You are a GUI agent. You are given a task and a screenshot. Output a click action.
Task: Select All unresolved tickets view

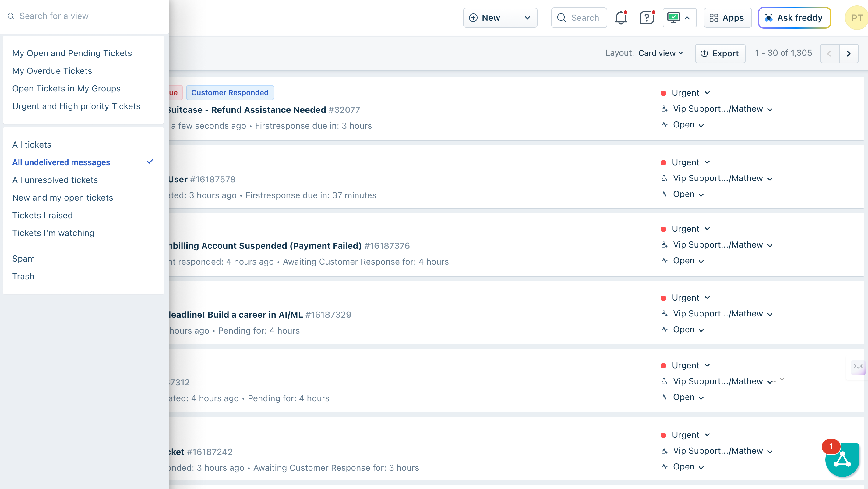55,180
